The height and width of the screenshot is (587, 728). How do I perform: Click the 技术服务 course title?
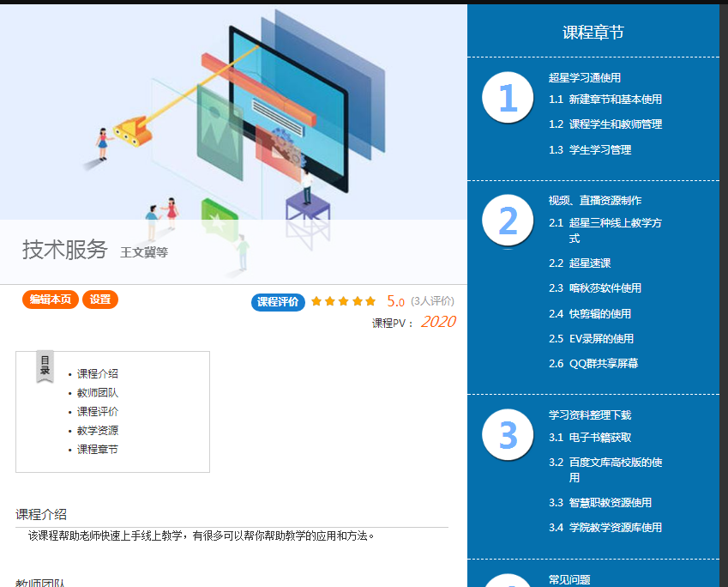(x=65, y=250)
